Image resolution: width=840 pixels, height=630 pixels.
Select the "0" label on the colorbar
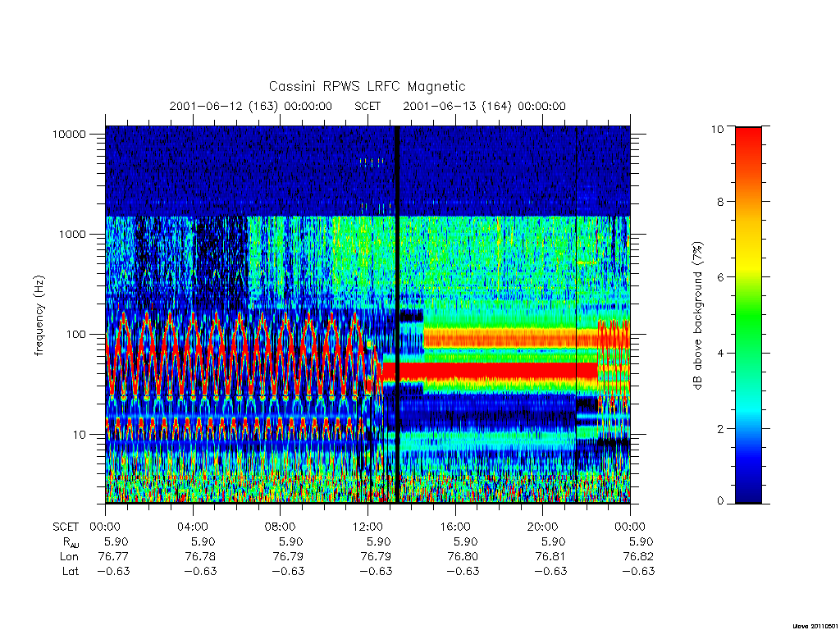720,501
